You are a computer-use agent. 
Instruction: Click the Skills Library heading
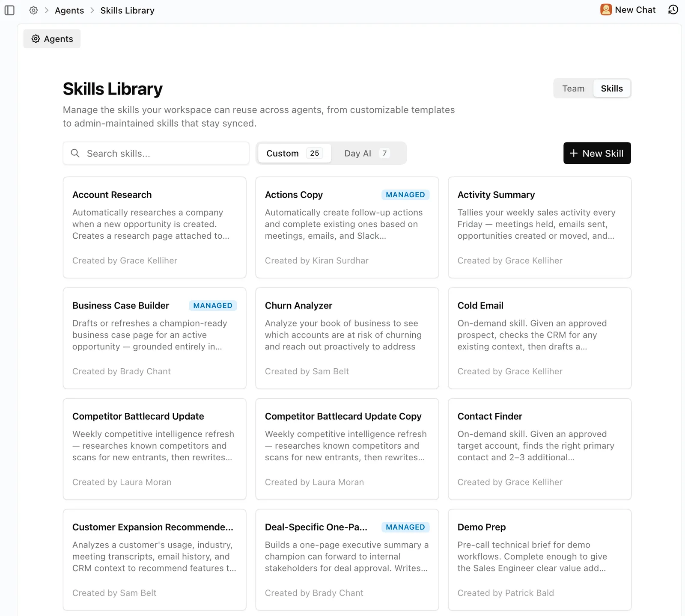113,89
